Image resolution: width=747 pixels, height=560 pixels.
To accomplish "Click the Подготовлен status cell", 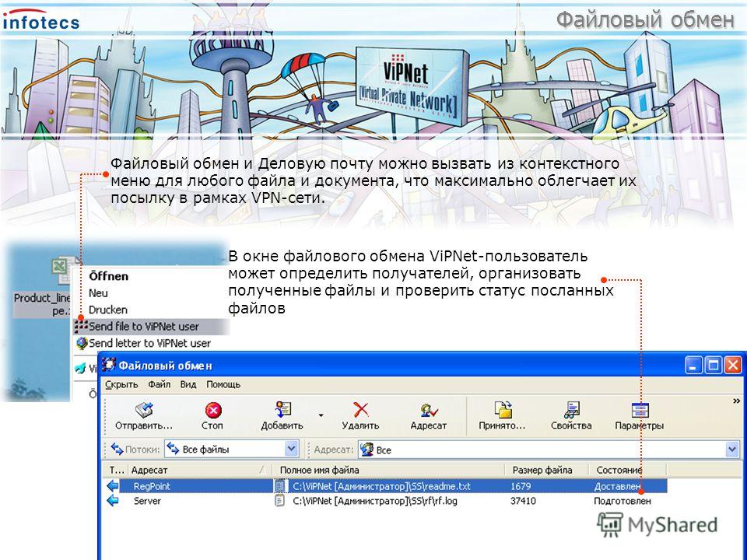I will [x=622, y=501].
